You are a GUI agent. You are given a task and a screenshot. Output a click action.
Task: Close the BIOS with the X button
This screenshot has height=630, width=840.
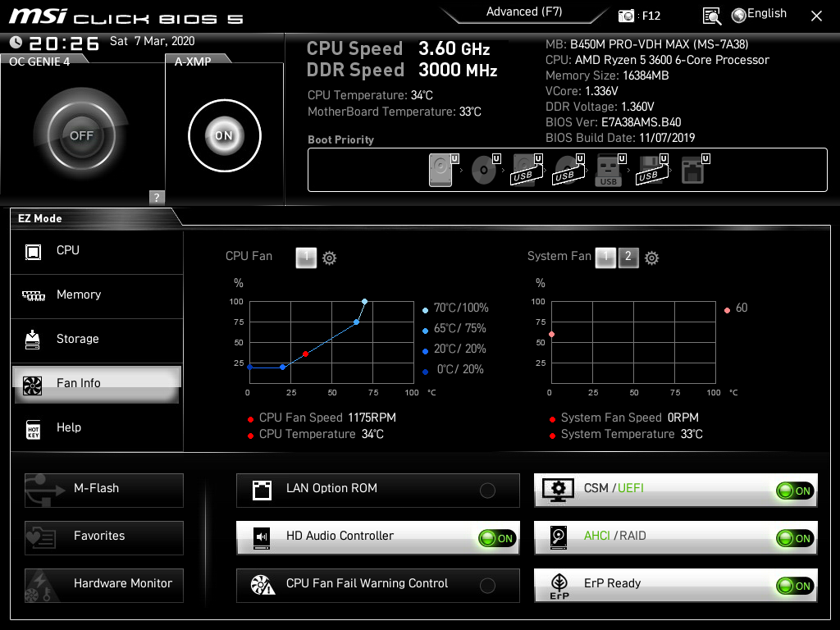[816, 16]
